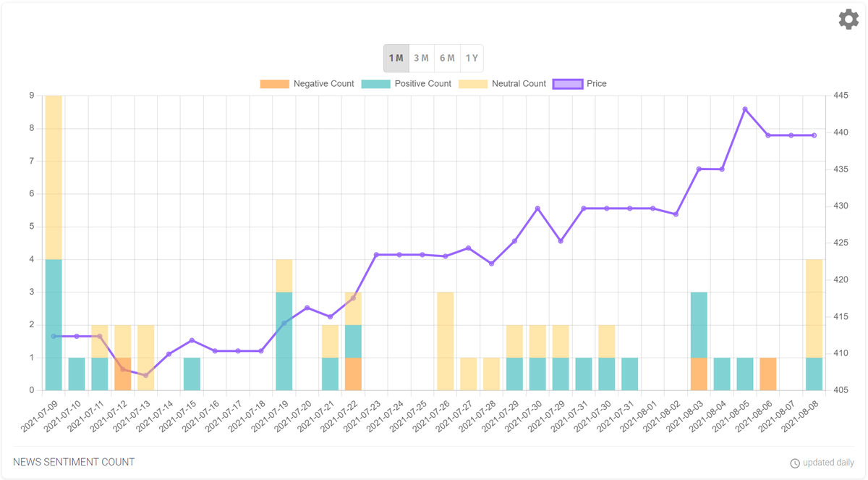The width and height of the screenshot is (868, 480).
Task: Click the 'updated daily' text
Action: click(x=828, y=463)
